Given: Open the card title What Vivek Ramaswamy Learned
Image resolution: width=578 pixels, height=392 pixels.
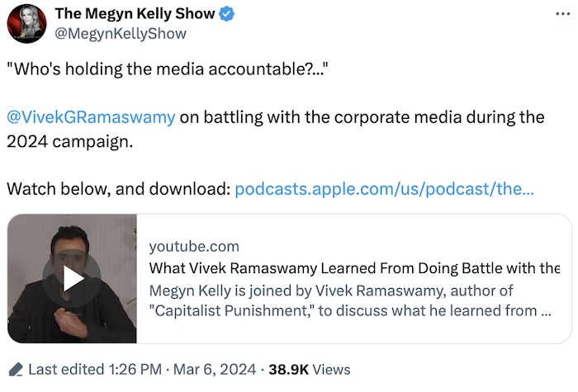Looking at the screenshot, I should click(x=354, y=268).
